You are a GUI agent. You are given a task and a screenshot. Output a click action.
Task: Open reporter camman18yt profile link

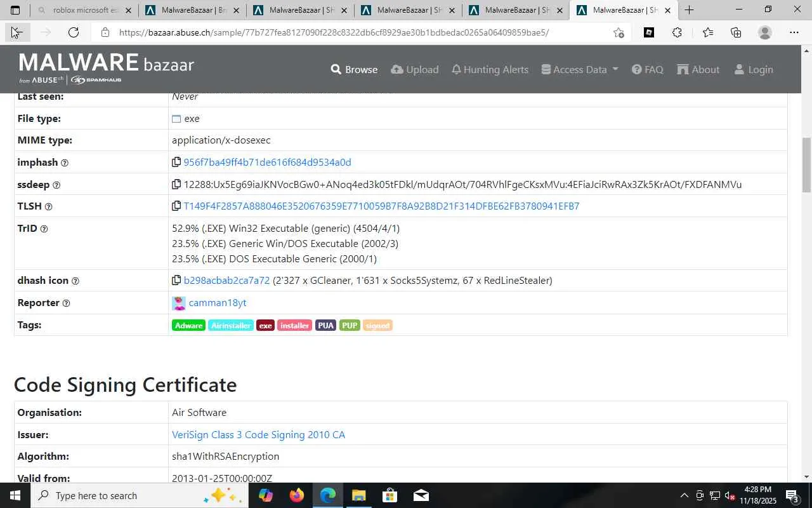tap(218, 303)
